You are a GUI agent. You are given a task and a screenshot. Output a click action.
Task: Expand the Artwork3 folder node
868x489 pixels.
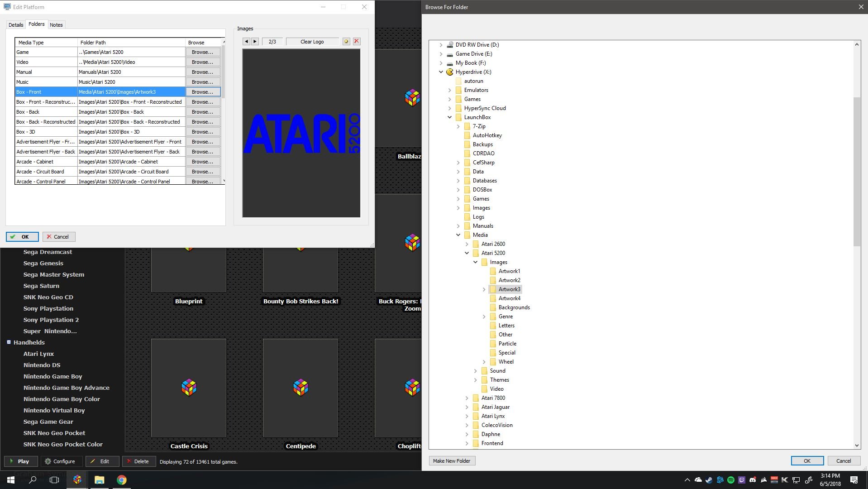click(x=484, y=289)
